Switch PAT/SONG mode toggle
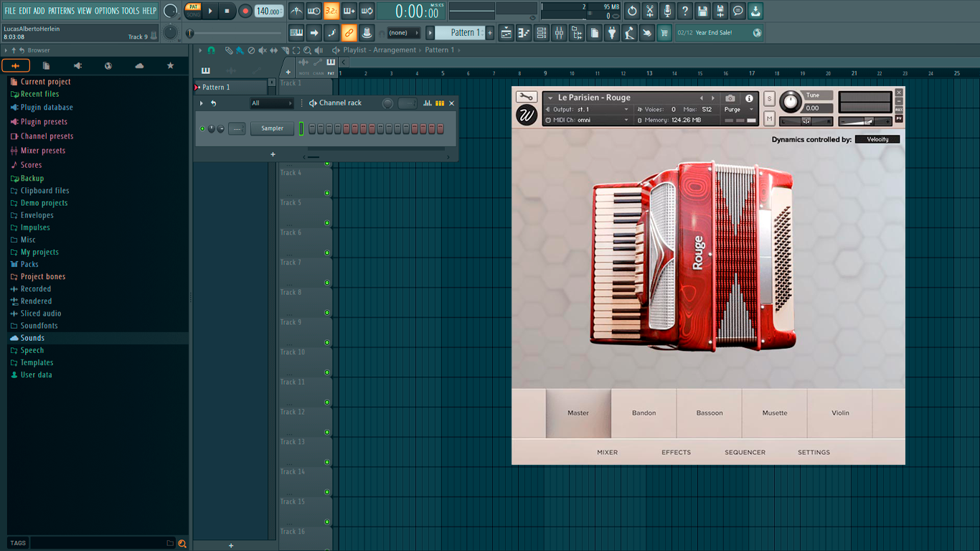 [x=193, y=11]
